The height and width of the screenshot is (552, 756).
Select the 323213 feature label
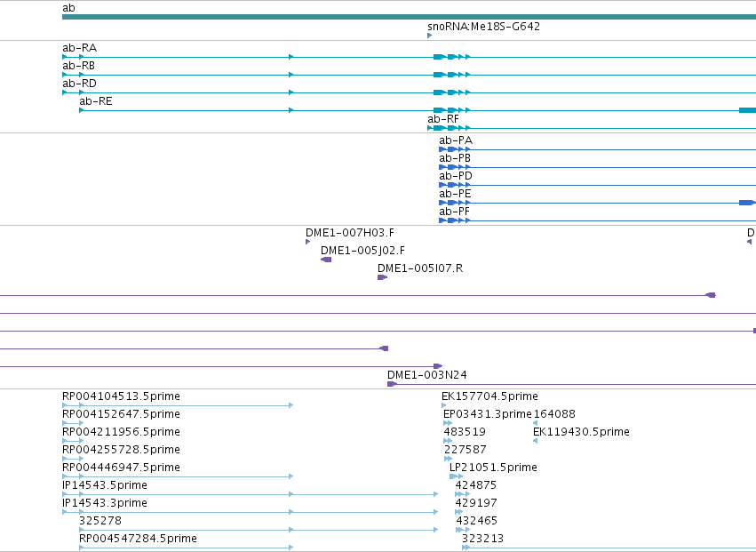coord(482,539)
